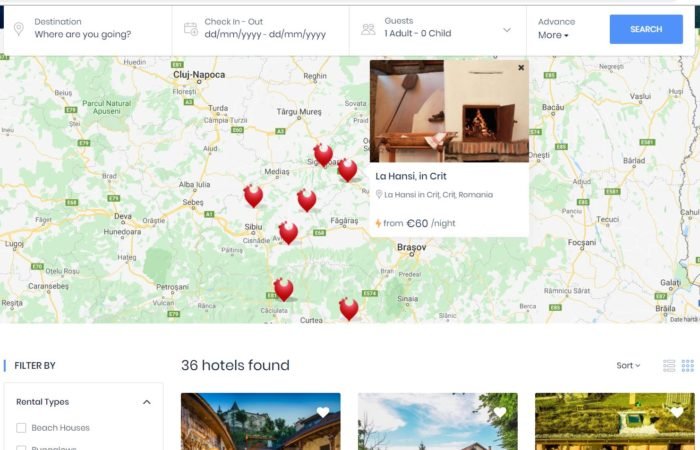Click heart icon on third hotel thumbnail
Viewport: 700px width, 450px height.
pyautogui.click(x=676, y=412)
